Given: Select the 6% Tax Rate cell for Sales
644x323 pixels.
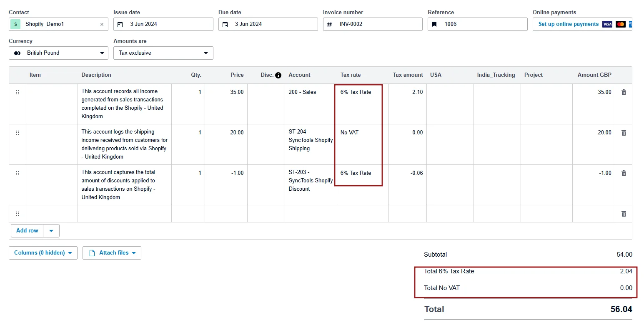Looking at the screenshot, I should pos(356,92).
